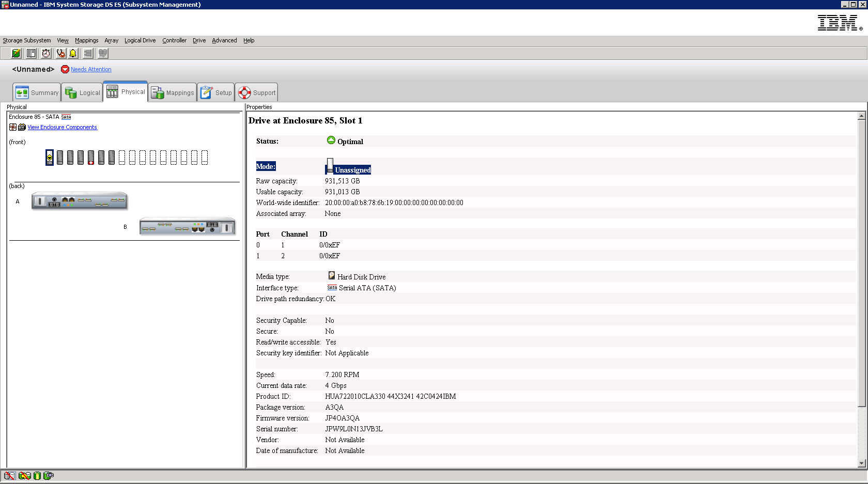Click the fan component icon under Enclosure 85

13,127
